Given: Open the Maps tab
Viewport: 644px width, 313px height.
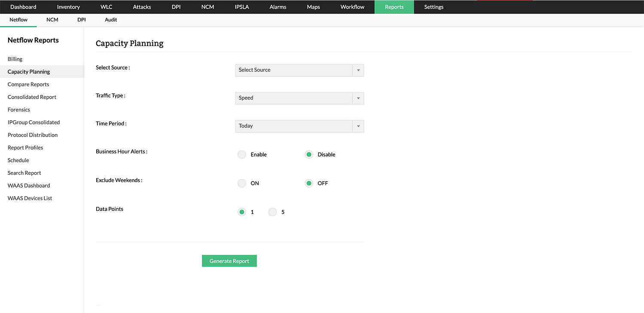Looking at the screenshot, I should point(313,7).
